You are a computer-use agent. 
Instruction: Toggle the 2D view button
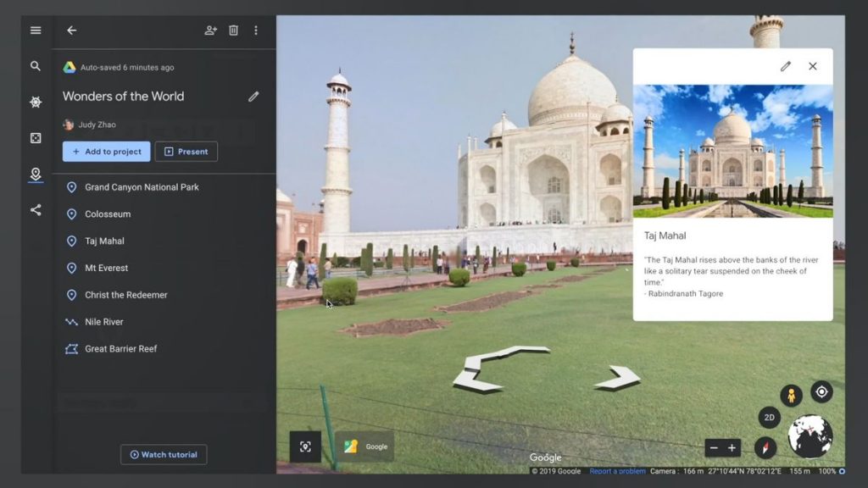coord(770,418)
